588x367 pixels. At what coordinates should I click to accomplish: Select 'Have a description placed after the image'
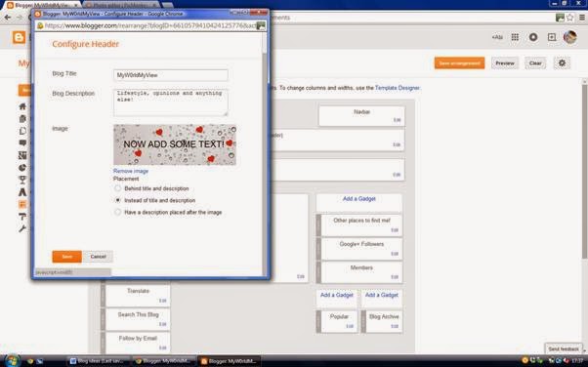click(118, 212)
